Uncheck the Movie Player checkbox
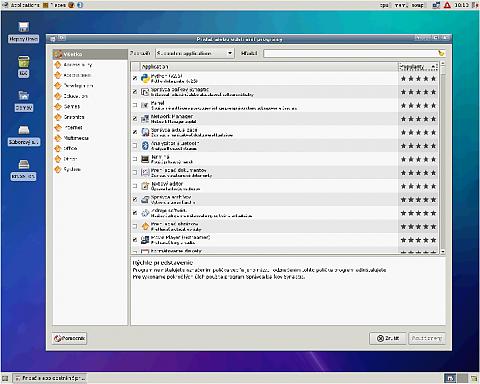Image resolution: width=480 pixels, height=384 pixels. coord(135,240)
